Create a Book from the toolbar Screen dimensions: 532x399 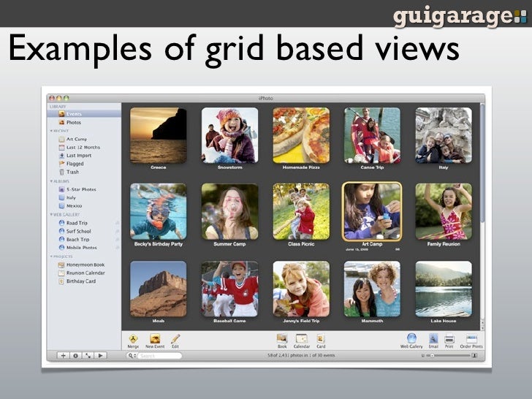click(282, 338)
